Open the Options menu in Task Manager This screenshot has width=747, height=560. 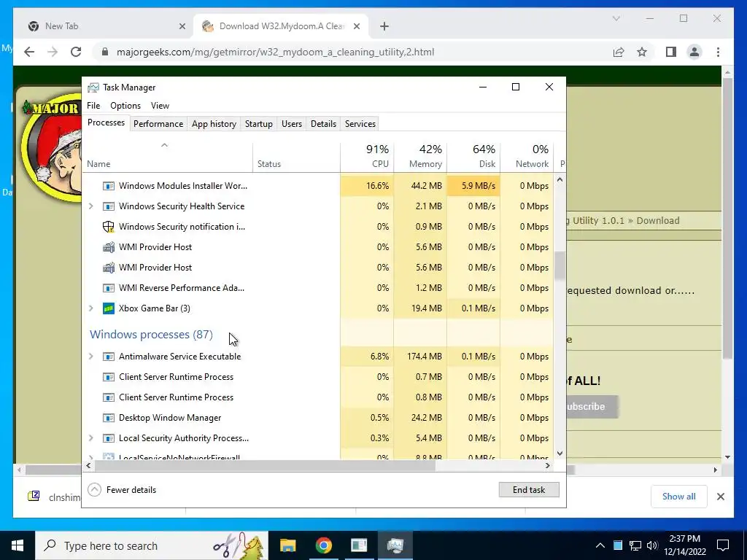coord(125,106)
